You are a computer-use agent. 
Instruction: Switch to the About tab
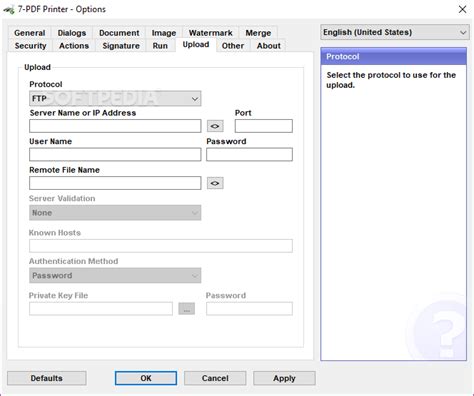[x=268, y=46]
